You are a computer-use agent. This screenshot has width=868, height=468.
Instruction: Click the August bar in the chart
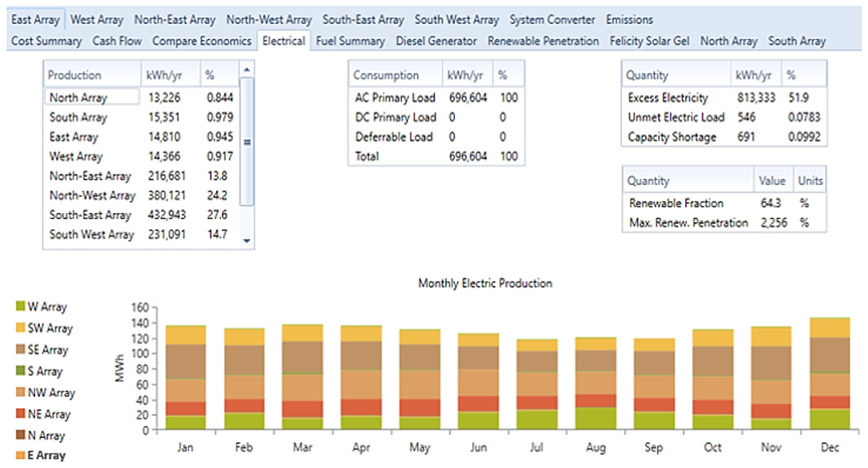[x=596, y=383]
